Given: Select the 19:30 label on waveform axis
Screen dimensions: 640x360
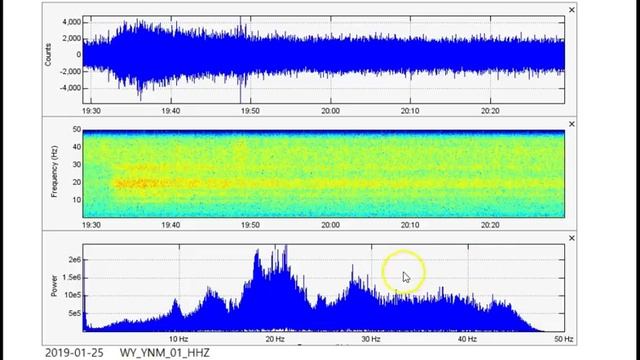Looking at the screenshot, I should [91, 111].
